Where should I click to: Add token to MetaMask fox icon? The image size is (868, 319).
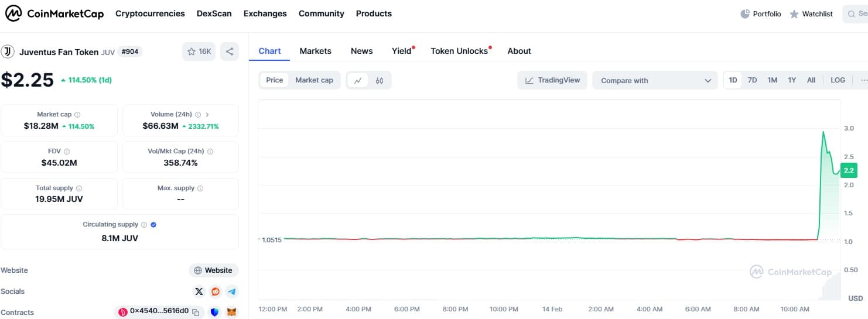point(232,313)
